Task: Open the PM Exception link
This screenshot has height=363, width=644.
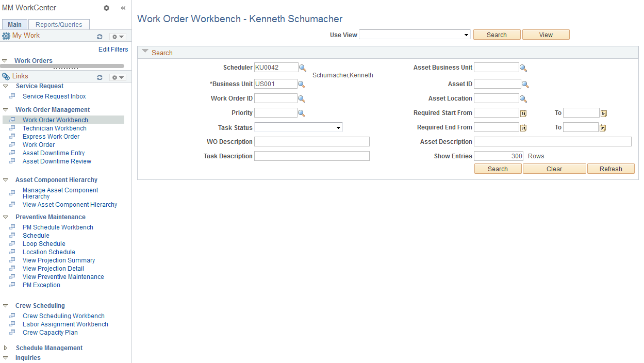Action: coord(41,285)
